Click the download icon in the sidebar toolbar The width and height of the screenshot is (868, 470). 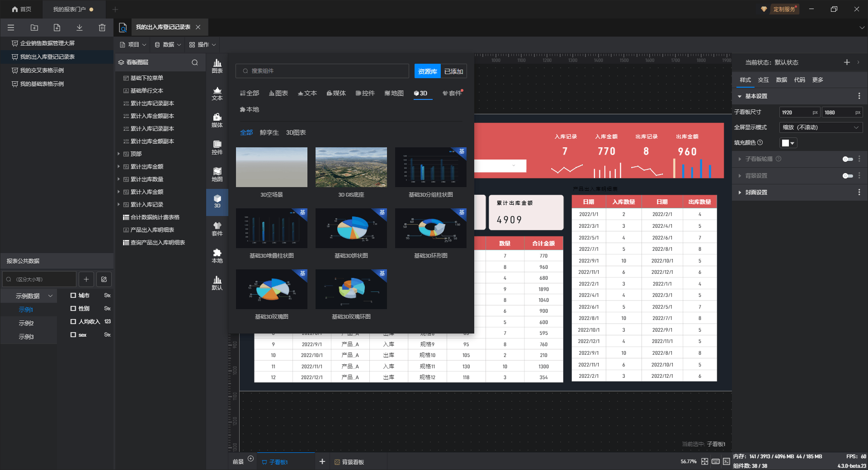[80, 28]
